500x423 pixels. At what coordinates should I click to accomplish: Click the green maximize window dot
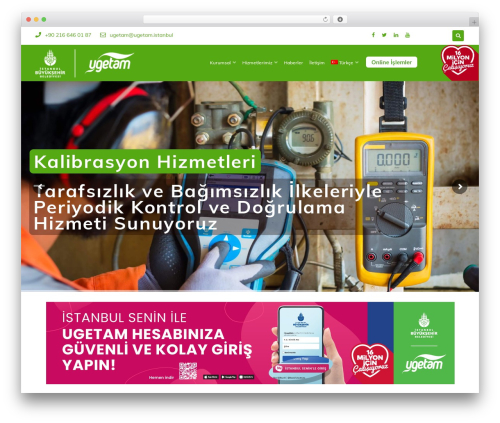(44, 20)
